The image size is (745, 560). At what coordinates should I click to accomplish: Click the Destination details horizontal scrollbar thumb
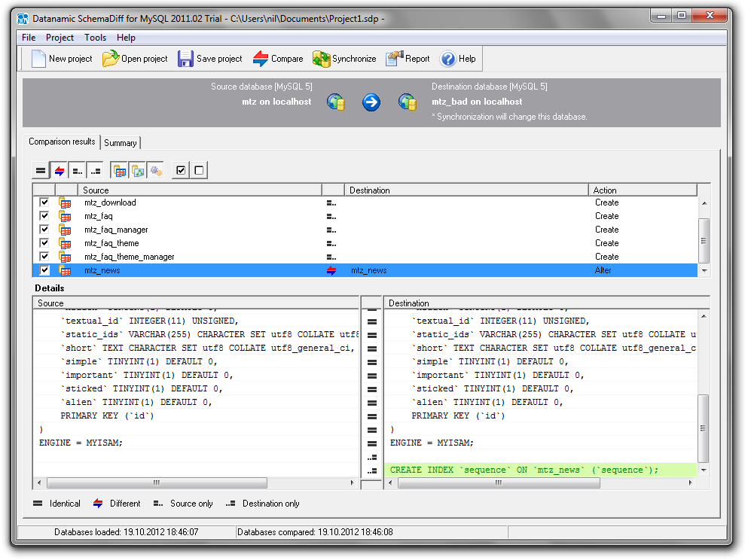coord(499,483)
